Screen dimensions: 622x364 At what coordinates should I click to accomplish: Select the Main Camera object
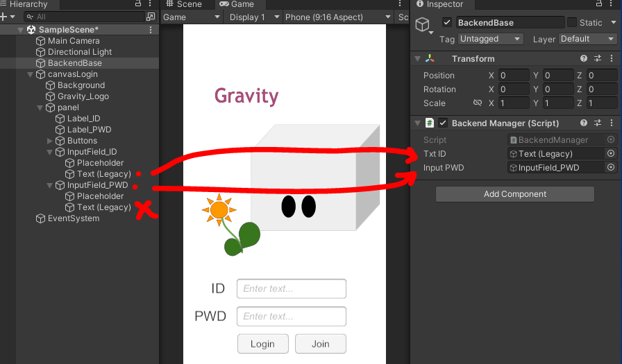click(x=74, y=41)
